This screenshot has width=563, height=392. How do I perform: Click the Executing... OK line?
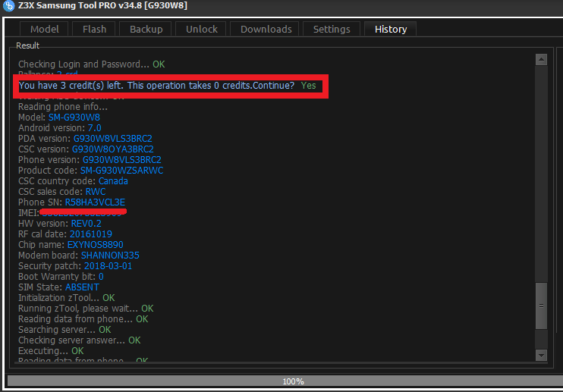[x=51, y=351]
